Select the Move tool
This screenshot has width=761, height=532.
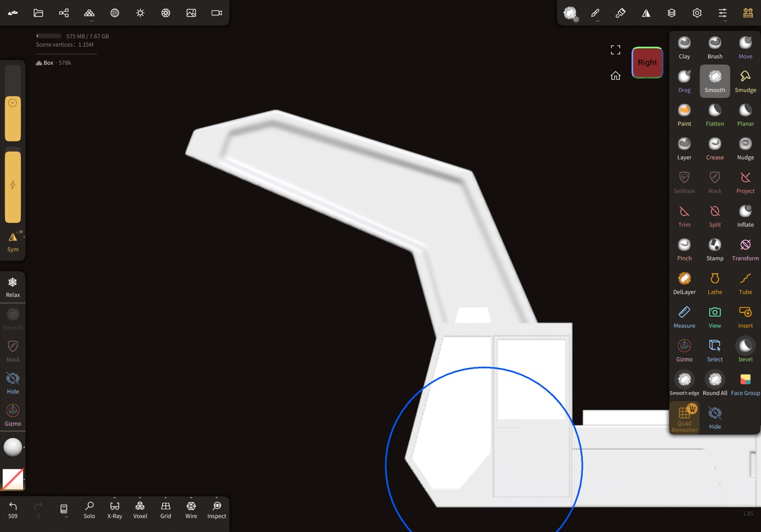pyautogui.click(x=746, y=47)
